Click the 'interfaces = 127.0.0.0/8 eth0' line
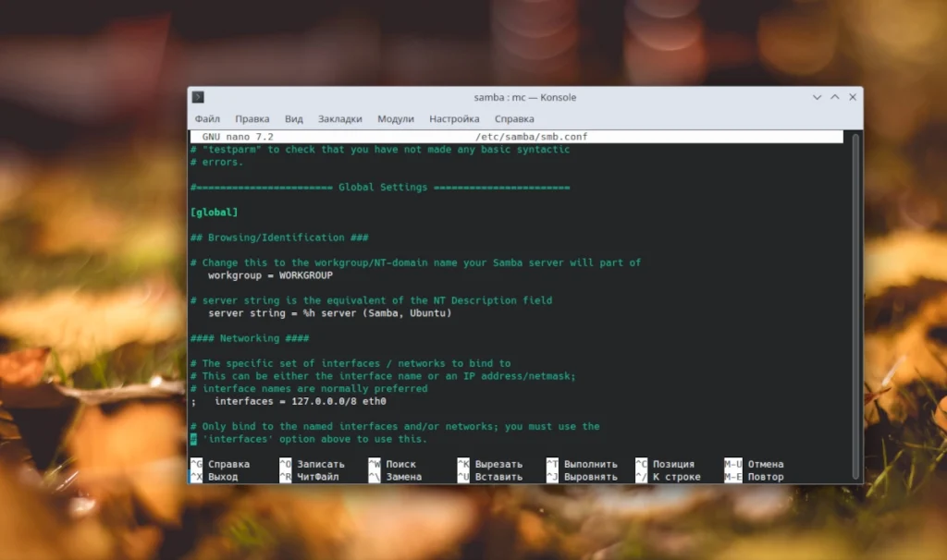947x560 pixels. (x=289, y=401)
